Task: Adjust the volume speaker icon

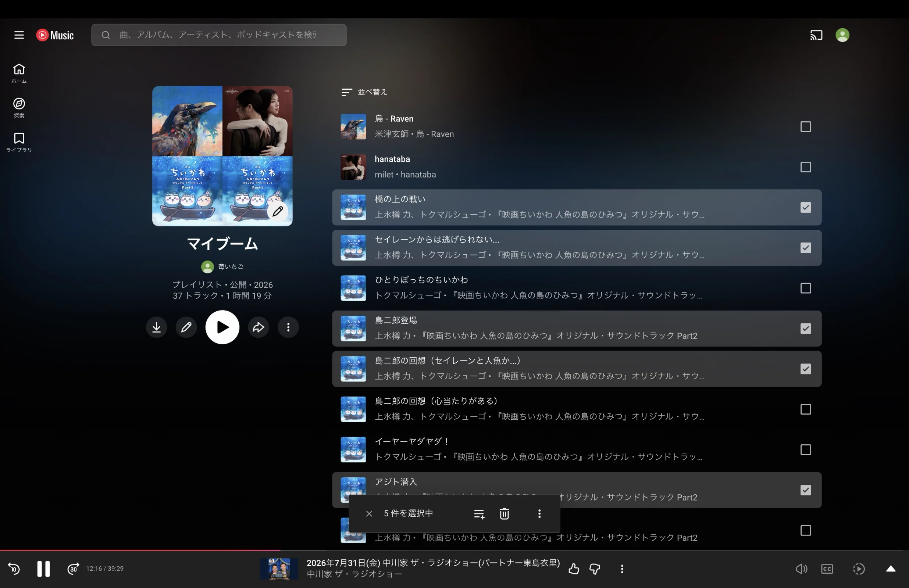Action: 801,569
